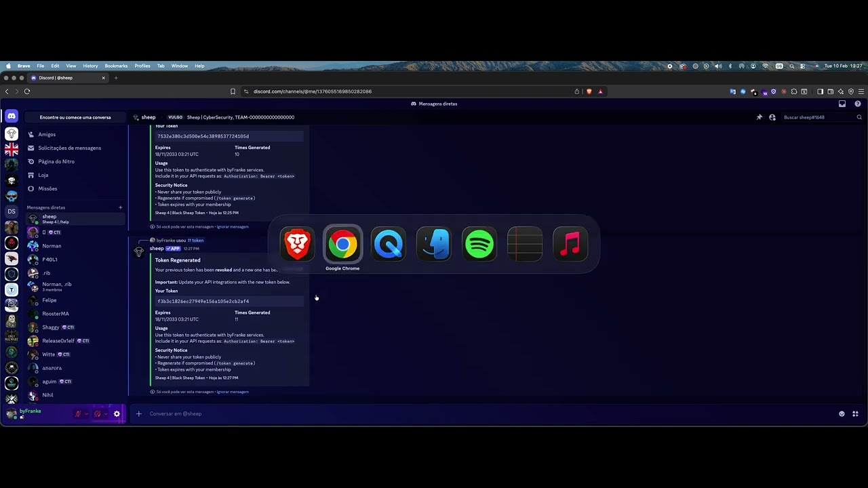This screenshot has width=868, height=488.
Task: Click the 'Buscar sheep#1648' search field
Action: point(823,117)
